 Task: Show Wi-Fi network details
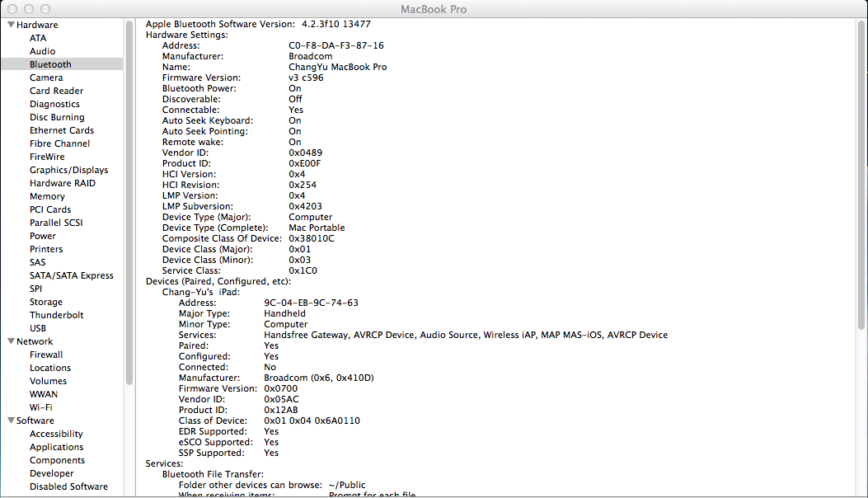tap(41, 407)
